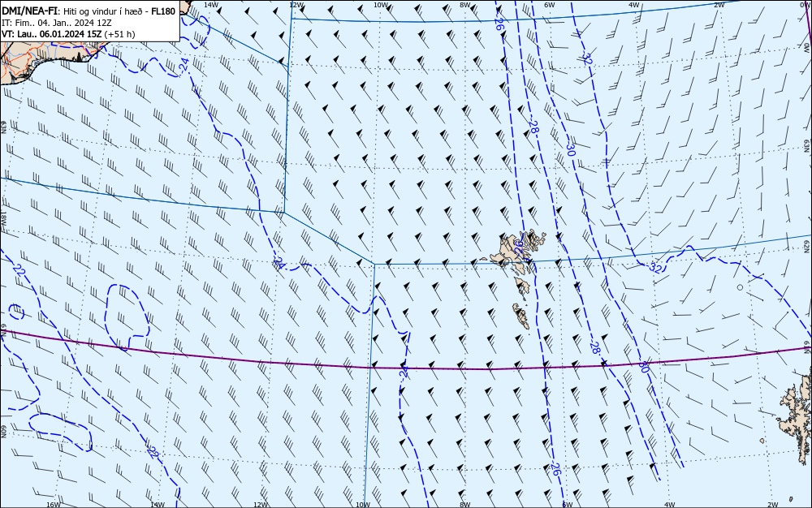Click the '10W' longitude label on top edge
This screenshot has height=508, width=812.
point(381,5)
